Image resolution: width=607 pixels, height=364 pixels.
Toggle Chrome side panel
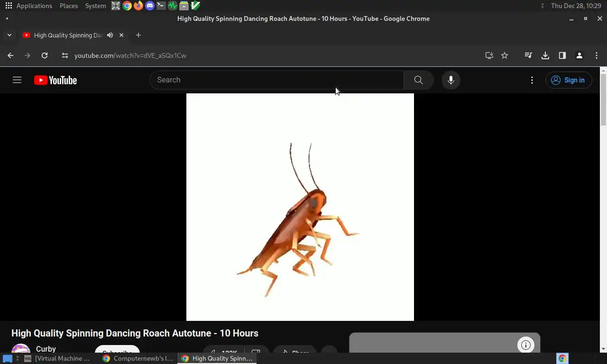[x=562, y=55]
